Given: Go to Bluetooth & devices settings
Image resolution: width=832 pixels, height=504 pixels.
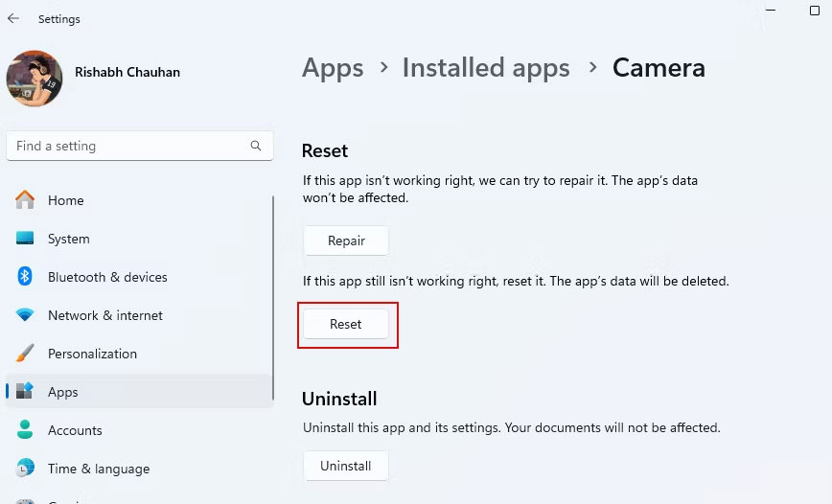Looking at the screenshot, I should pyautogui.click(x=107, y=277).
